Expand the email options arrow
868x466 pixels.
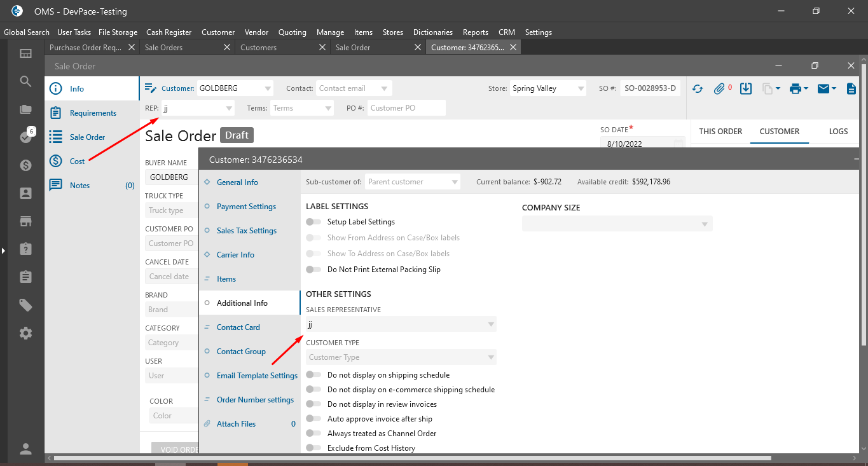coord(834,89)
